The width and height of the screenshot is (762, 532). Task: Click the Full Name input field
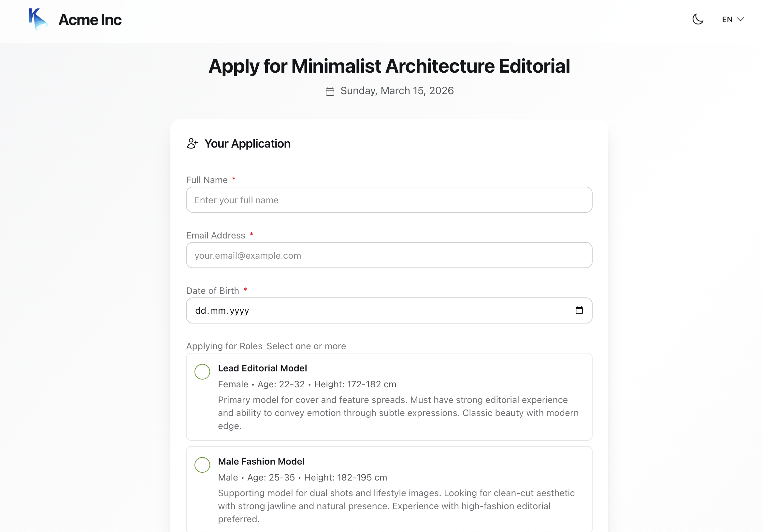[389, 200]
